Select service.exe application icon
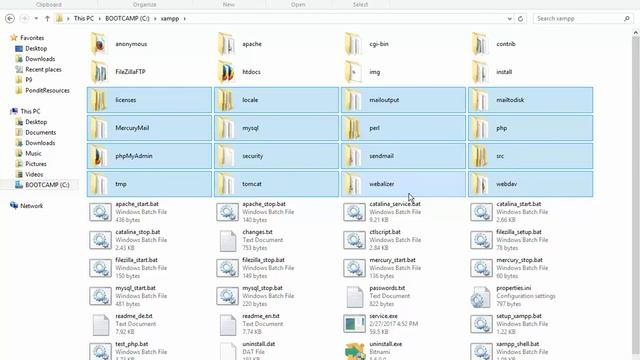Image resolution: width=640 pixels, height=360 pixels. pyautogui.click(x=354, y=324)
